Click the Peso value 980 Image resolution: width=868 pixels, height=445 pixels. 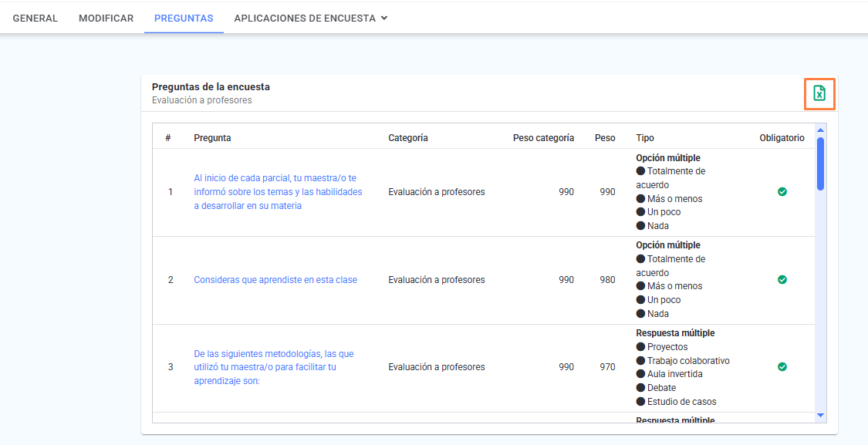pyautogui.click(x=607, y=280)
